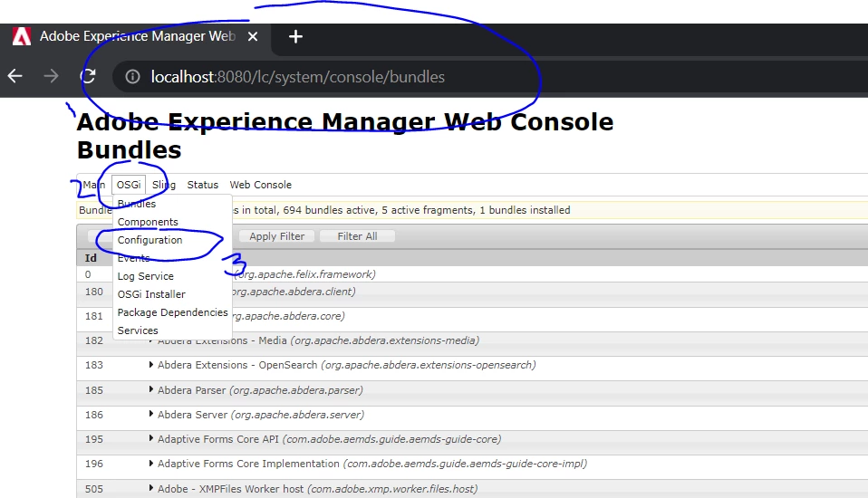This screenshot has height=498, width=868.
Task: Open a new tab with plus icon
Action: point(295,36)
